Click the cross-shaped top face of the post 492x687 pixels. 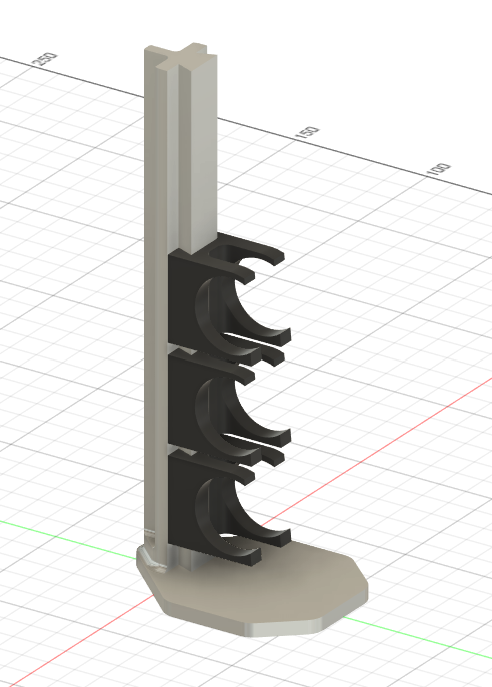click(182, 57)
